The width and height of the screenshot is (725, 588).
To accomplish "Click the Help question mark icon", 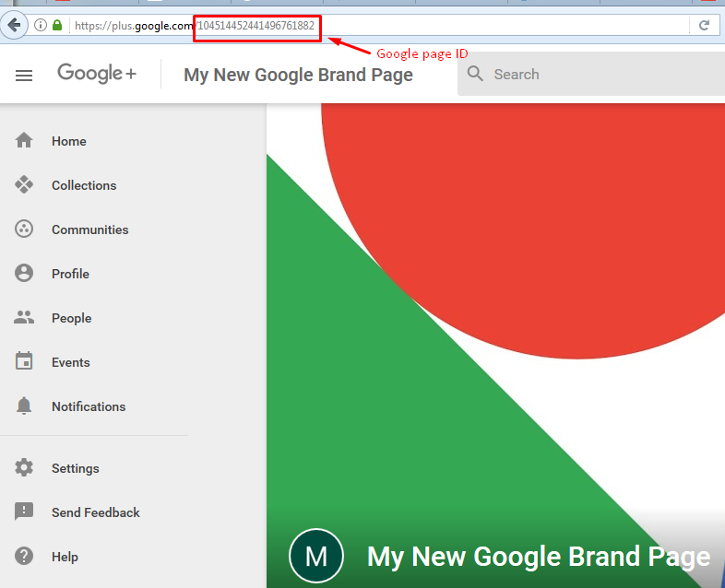I will coord(24,556).
